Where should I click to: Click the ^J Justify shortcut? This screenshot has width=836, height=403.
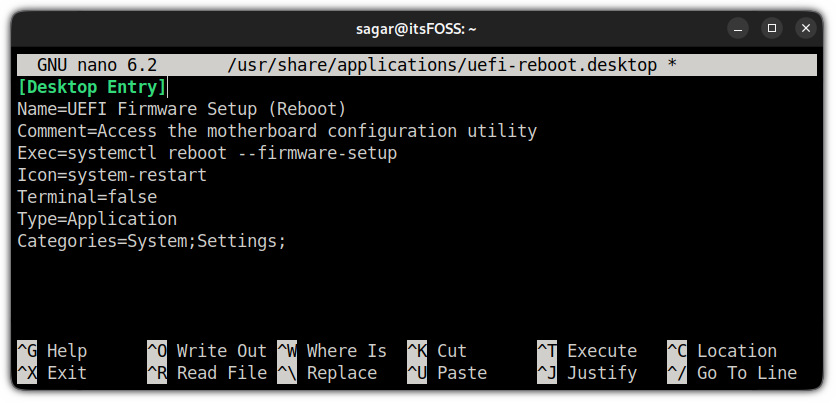pos(586,373)
